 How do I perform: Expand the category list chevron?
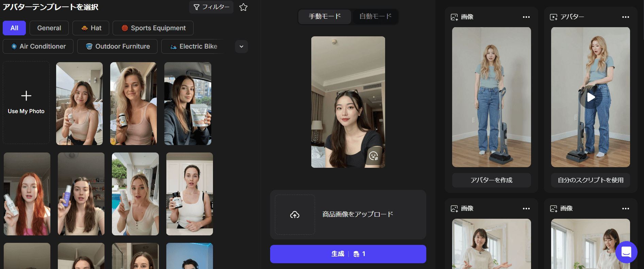(x=242, y=47)
